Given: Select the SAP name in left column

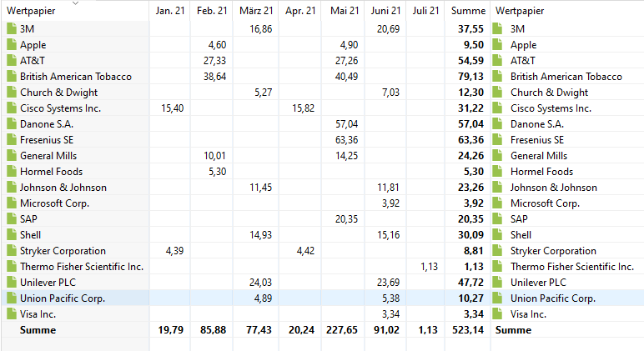Looking at the screenshot, I should pyautogui.click(x=28, y=218).
